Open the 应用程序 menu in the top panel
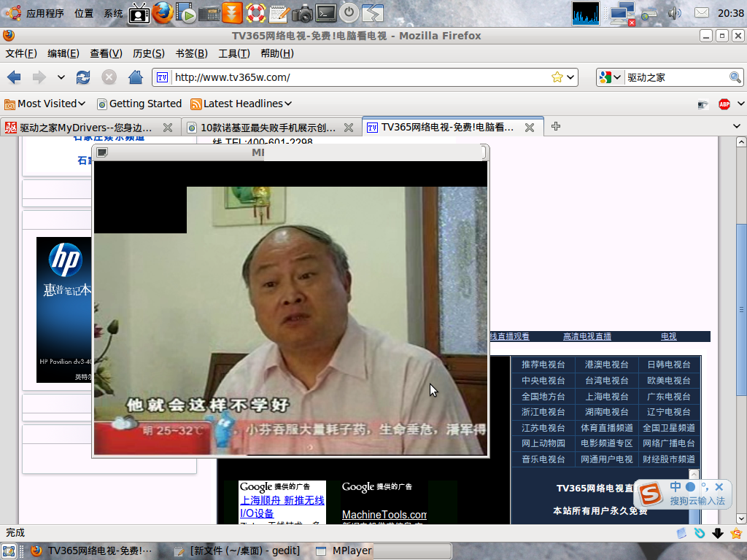Viewport: 747px width, 560px height. click(x=44, y=13)
